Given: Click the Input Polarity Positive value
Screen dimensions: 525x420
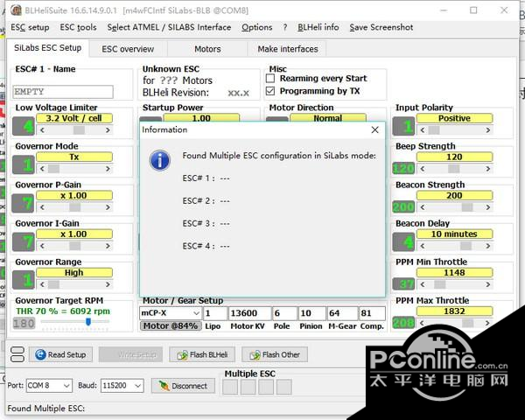Looking at the screenshot, I should coord(454,118).
